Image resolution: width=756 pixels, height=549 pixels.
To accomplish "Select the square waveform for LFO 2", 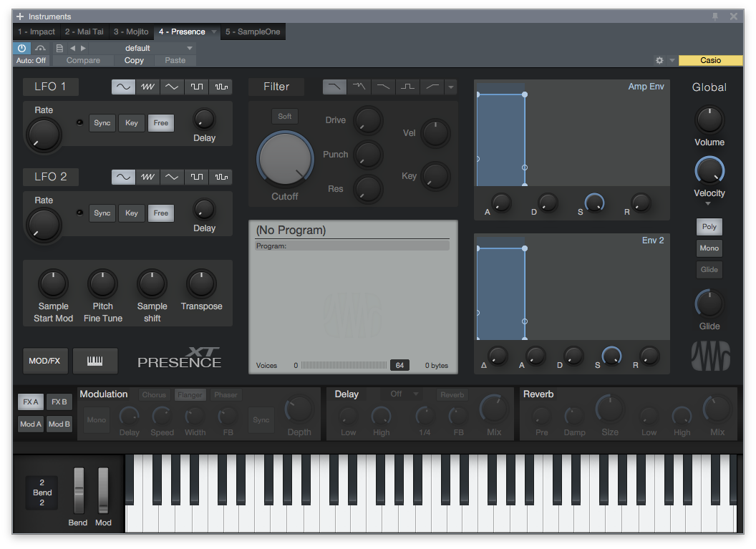I will click(196, 177).
